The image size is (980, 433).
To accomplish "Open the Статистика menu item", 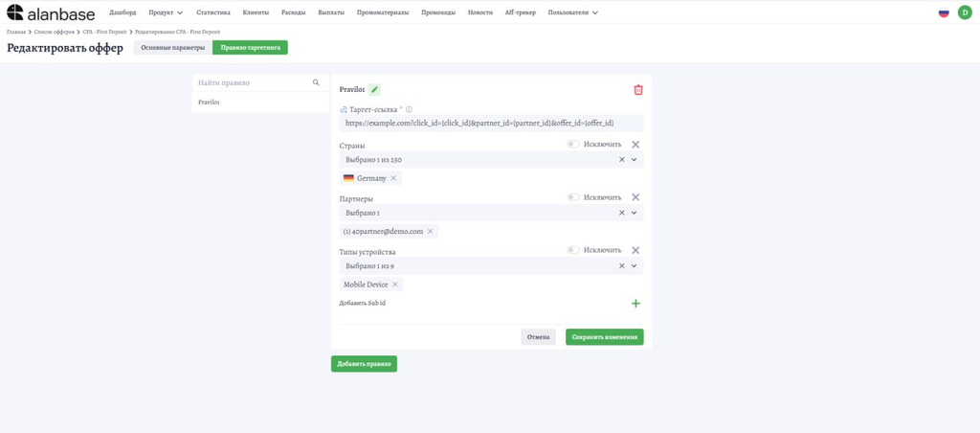I will tap(213, 12).
